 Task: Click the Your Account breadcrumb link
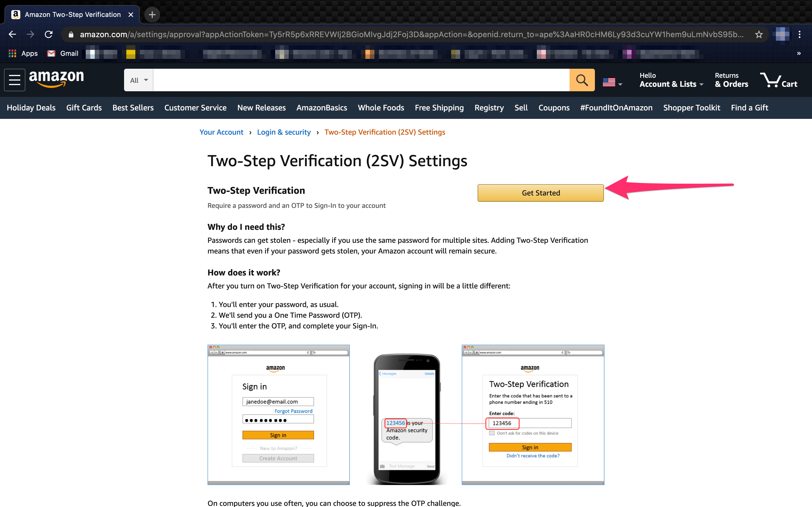pyautogui.click(x=222, y=132)
